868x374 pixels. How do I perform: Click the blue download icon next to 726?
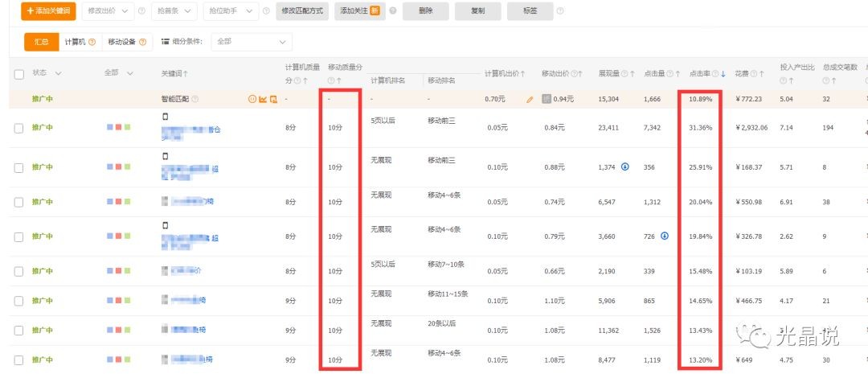click(665, 236)
